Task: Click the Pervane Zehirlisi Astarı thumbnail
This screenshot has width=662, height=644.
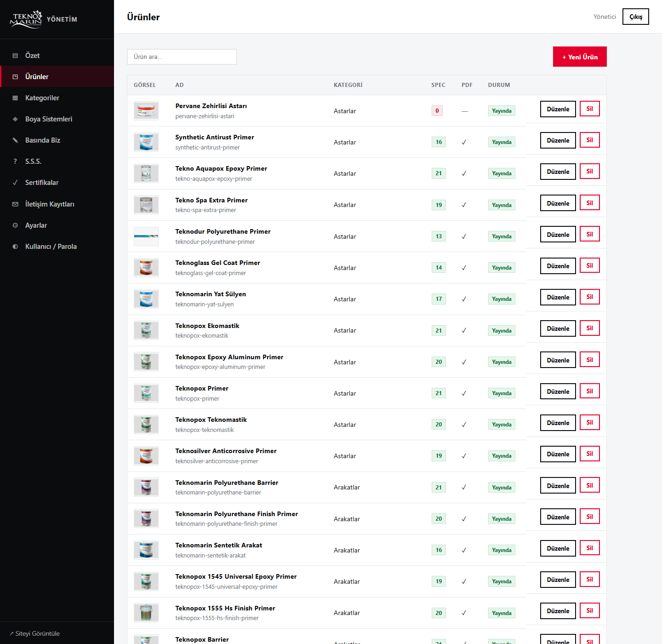Action: tap(146, 111)
